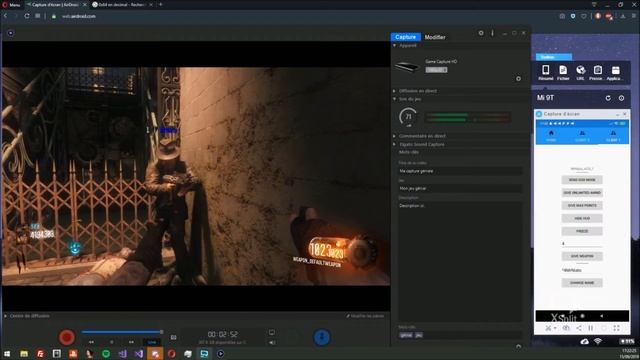Open the screenshot scissors dropdown in AirDroid
This screenshot has width=640, height=360.
[x=551, y=328]
